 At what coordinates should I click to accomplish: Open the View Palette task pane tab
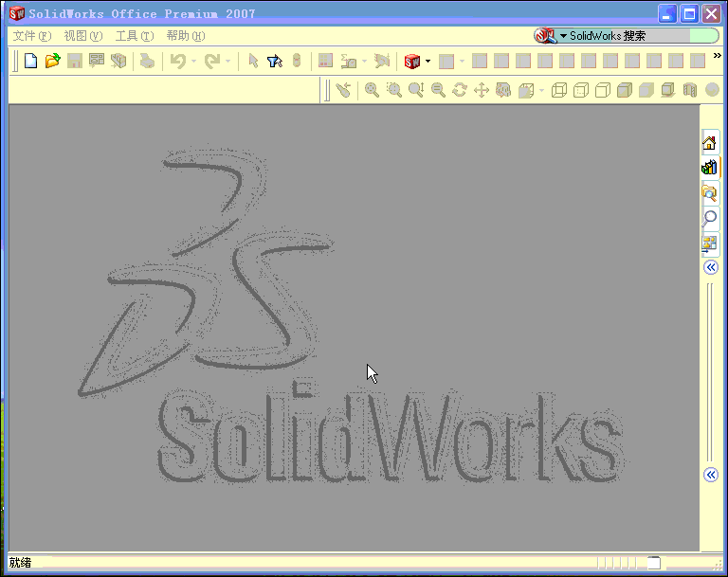pos(709,243)
